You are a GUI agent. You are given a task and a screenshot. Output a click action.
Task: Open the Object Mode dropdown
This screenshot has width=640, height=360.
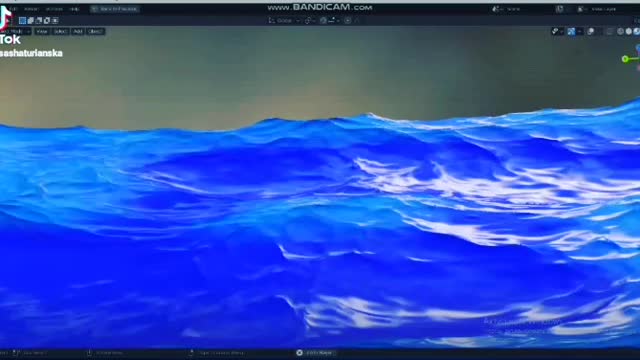point(16,31)
